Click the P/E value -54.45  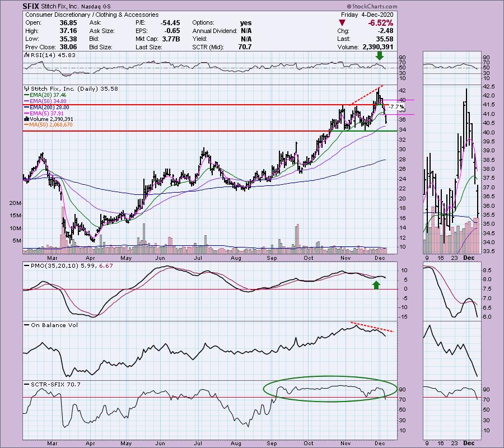pos(170,23)
